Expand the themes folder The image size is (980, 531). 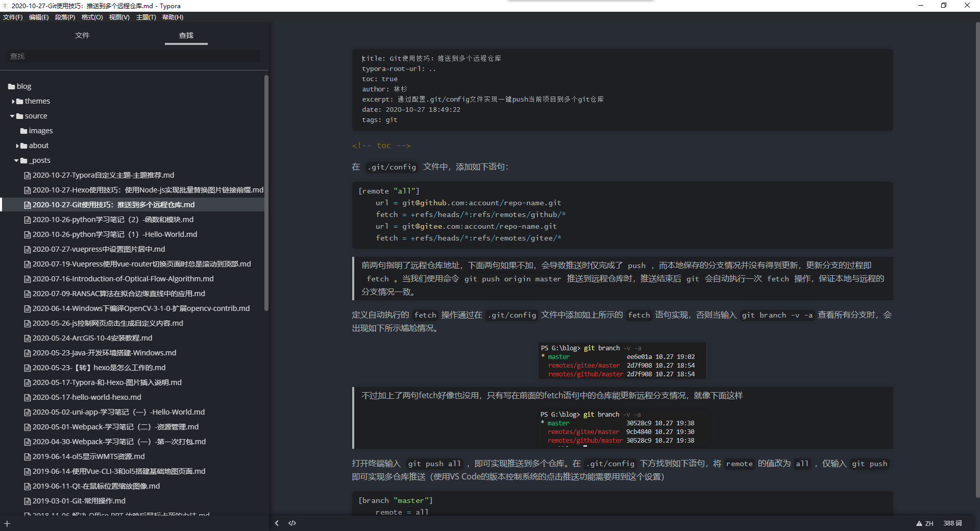[x=13, y=102]
